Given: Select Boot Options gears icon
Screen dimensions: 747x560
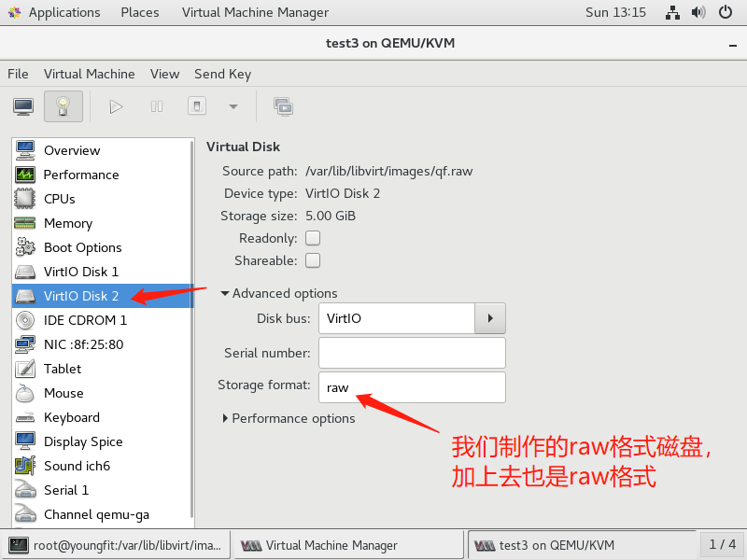Looking at the screenshot, I should pos(25,247).
